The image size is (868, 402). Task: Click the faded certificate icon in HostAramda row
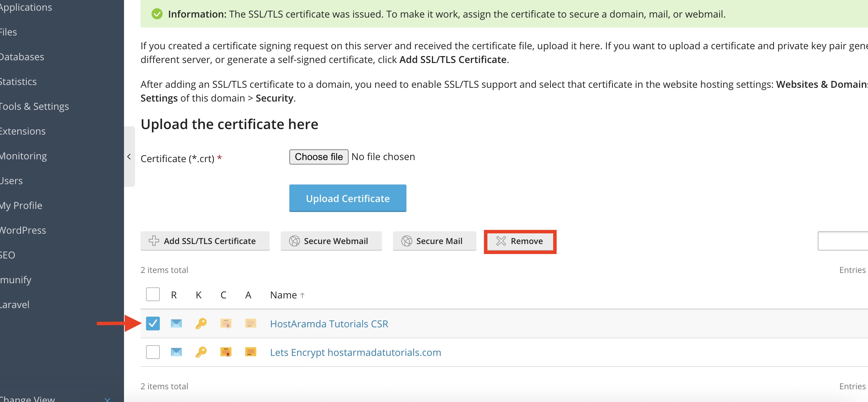pos(226,323)
